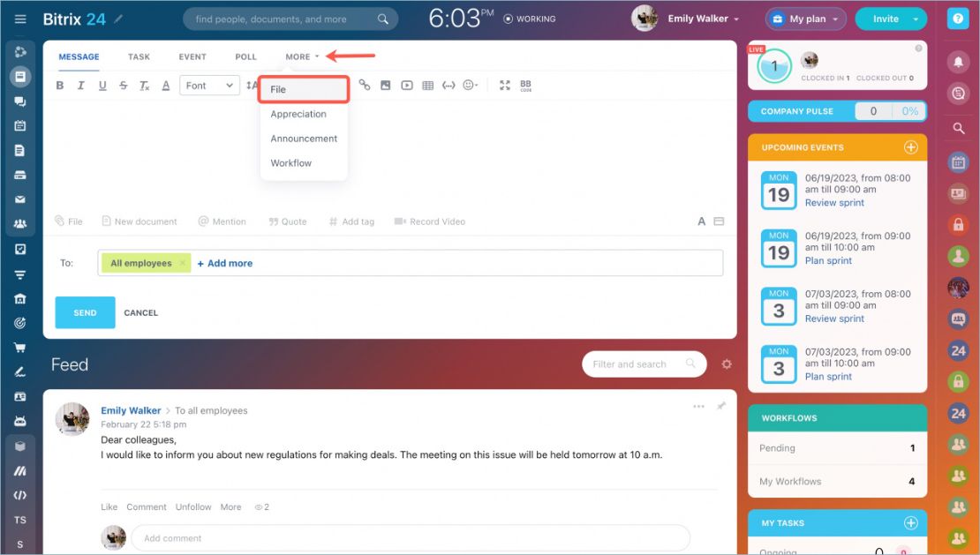Open the Plan sprint event on 06/19/2023

(x=828, y=260)
